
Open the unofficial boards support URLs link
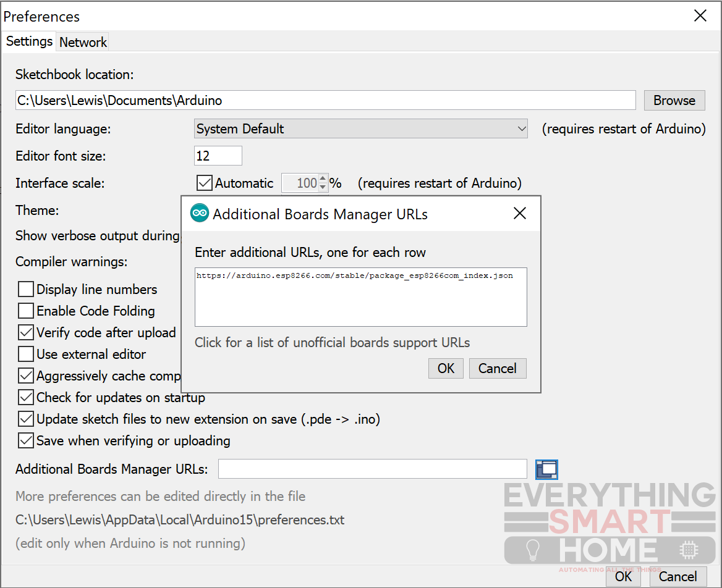coord(332,343)
